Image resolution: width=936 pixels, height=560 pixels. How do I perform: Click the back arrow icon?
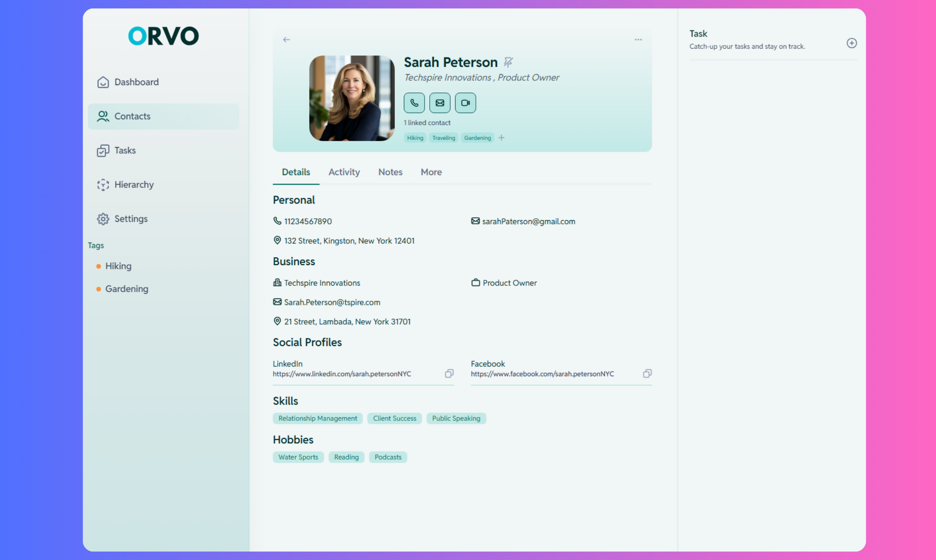pos(286,40)
